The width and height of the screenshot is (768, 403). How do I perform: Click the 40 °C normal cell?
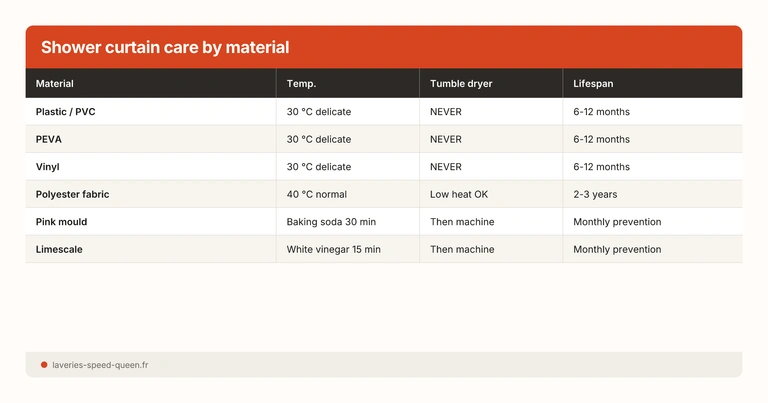[x=316, y=194]
